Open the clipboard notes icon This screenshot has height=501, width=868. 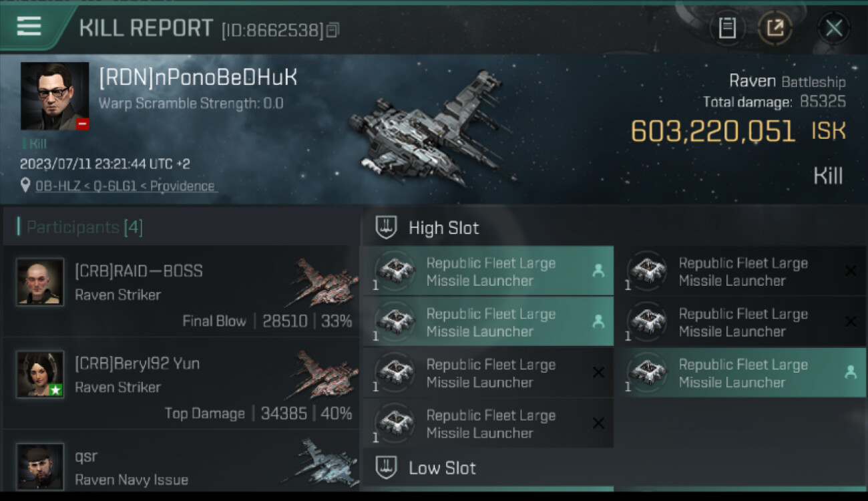click(727, 28)
